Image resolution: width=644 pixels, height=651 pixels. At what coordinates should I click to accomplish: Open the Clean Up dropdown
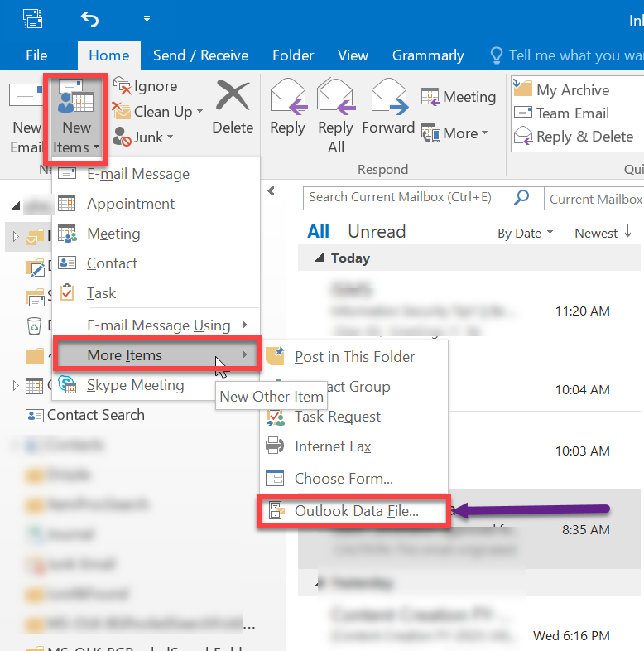[158, 112]
